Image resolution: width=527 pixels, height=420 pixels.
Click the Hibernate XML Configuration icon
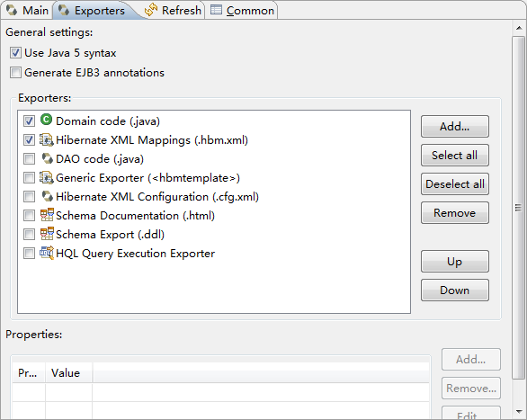click(47, 197)
